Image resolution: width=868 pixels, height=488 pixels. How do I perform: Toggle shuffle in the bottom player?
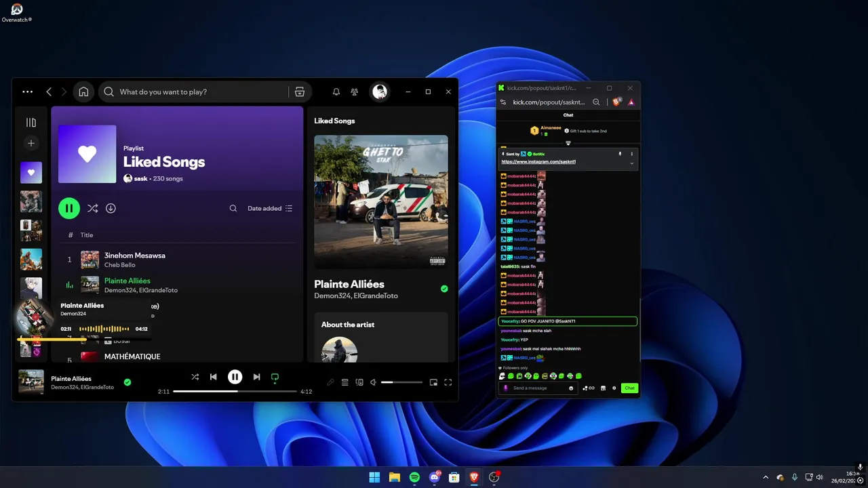(195, 377)
